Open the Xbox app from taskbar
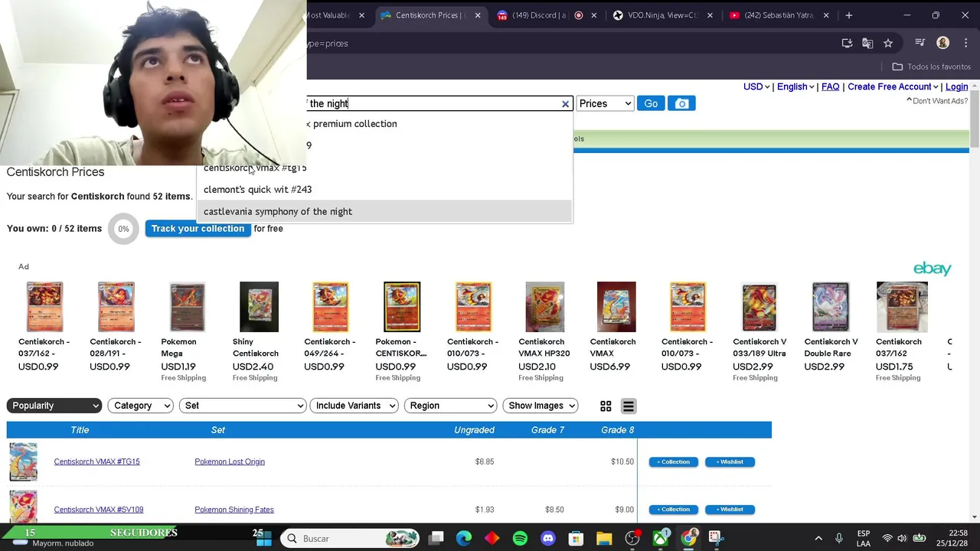The width and height of the screenshot is (980, 551). pyautogui.click(x=660, y=539)
